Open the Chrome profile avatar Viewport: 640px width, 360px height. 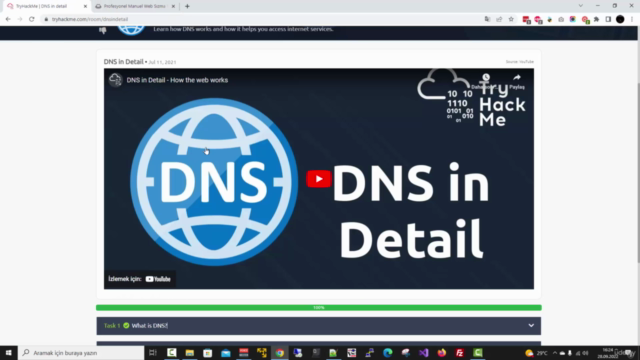click(620, 19)
